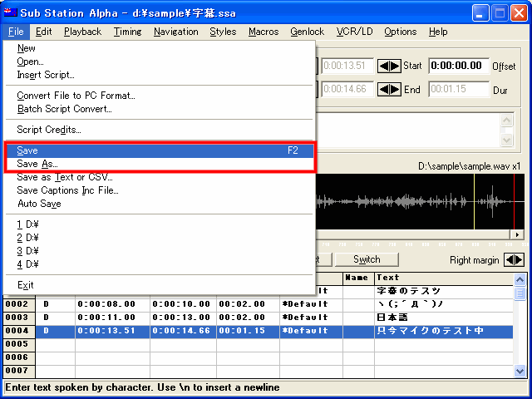Choose Save from the File menu
Image resolution: width=532 pixels, height=399 pixels.
click(x=27, y=150)
